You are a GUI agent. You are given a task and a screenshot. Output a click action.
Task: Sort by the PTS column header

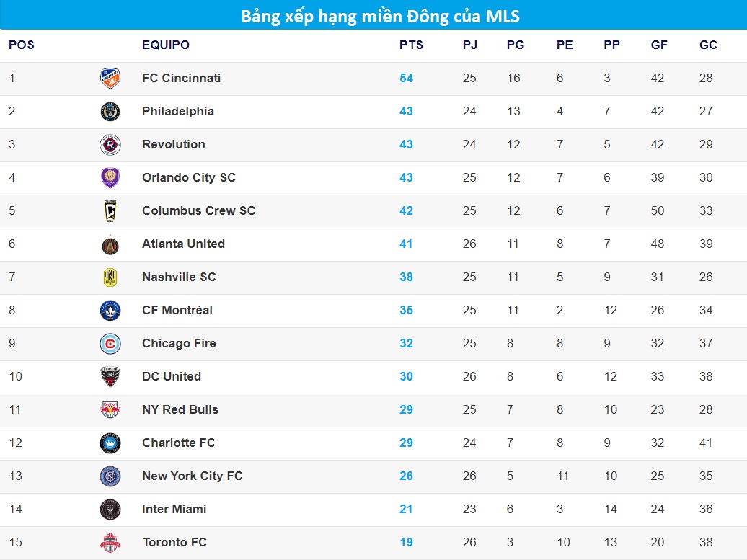[x=411, y=45]
